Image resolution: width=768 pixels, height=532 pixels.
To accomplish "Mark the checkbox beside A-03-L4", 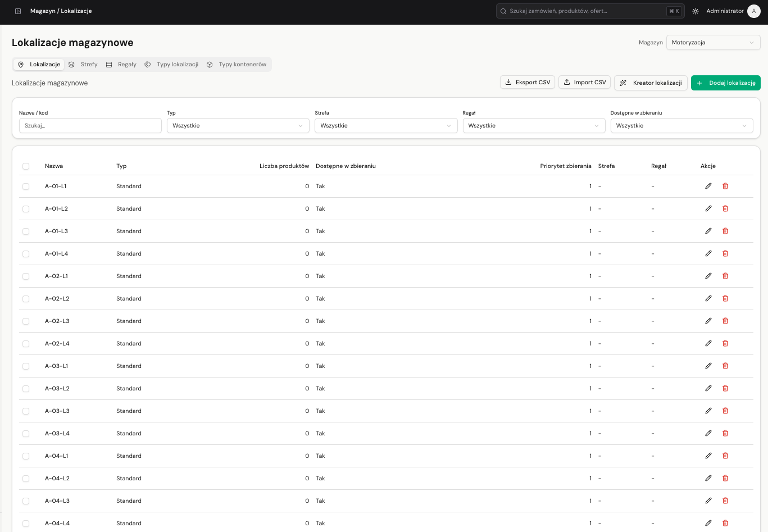I will click(26, 434).
